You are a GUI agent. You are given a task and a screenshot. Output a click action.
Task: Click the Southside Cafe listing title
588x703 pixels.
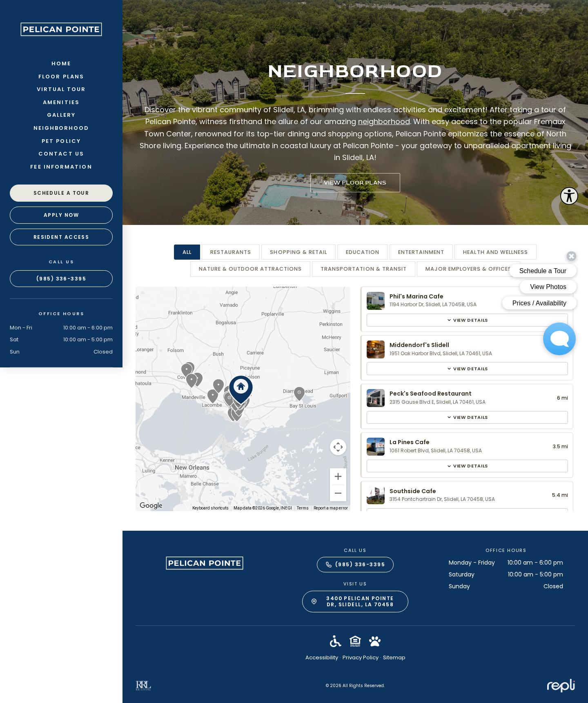click(413, 491)
